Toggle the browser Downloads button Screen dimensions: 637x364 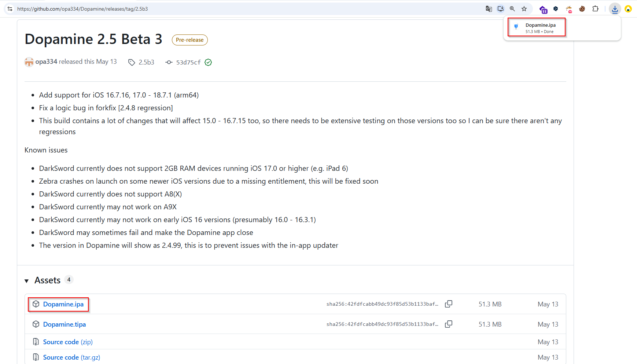(x=615, y=9)
